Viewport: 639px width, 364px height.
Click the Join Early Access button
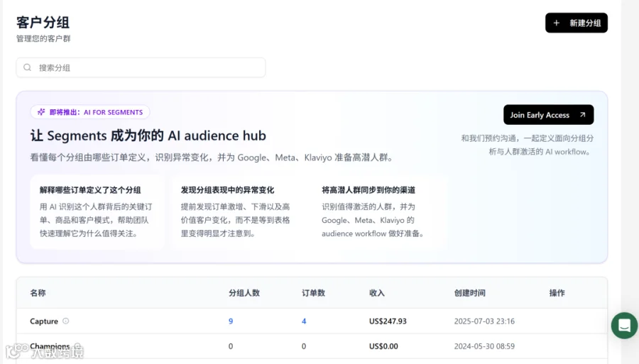549,115
